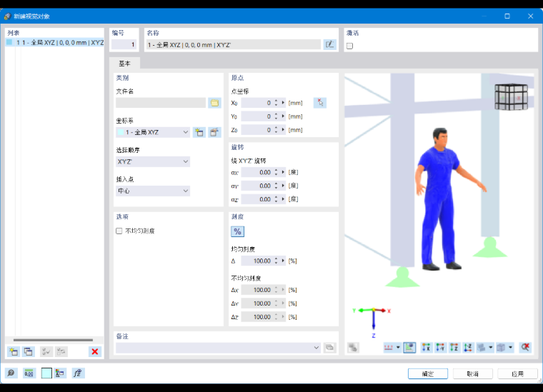Open the 坐标系 dropdown 1 - 全局 XYZ
Image resolution: width=543 pixels, height=392 pixels.
(x=153, y=132)
